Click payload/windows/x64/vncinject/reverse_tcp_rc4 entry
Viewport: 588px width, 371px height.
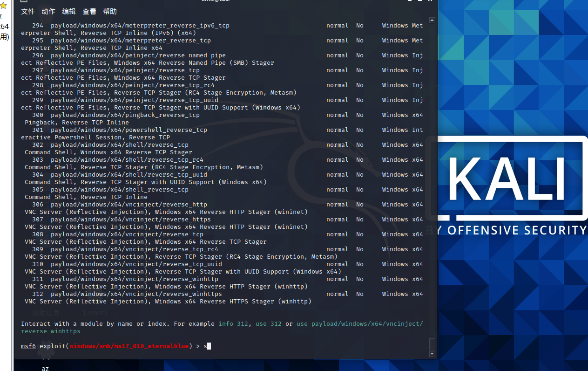coord(135,249)
